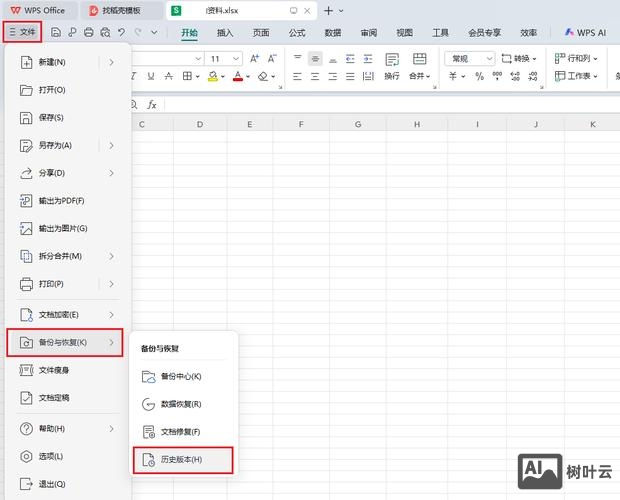This screenshot has width=620, height=500.
Task: Switch to the 数据 ribbon tab
Action: (x=333, y=33)
